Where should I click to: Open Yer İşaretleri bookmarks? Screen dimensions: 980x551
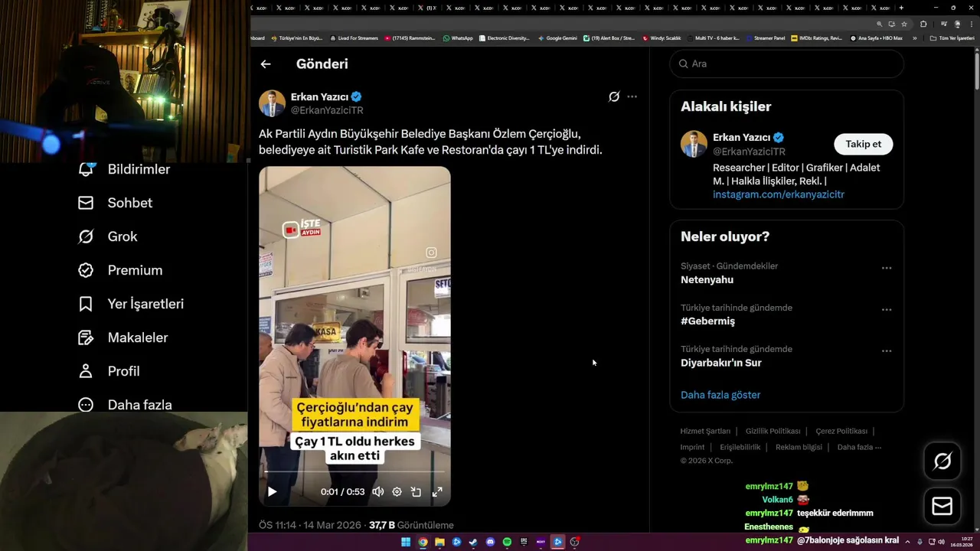click(131, 304)
